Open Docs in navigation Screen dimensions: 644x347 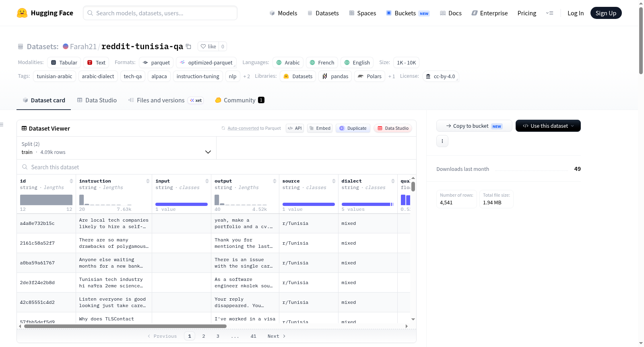point(451,13)
